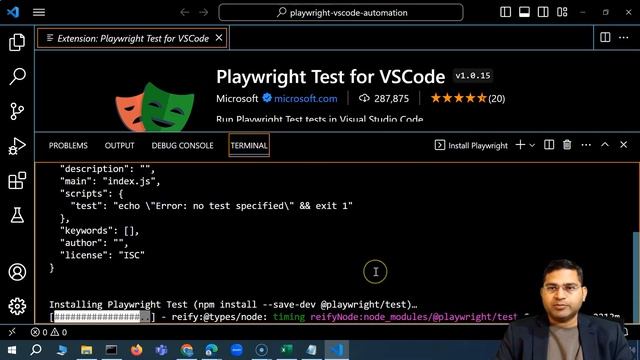This screenshot has width=640, height=360.
Task: Click the Installing Playwright Test terminal line
Action: point(233,304)
